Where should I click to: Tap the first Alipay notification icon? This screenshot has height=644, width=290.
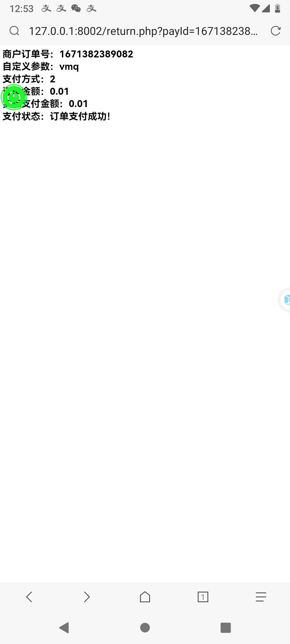tap(46, 8)
